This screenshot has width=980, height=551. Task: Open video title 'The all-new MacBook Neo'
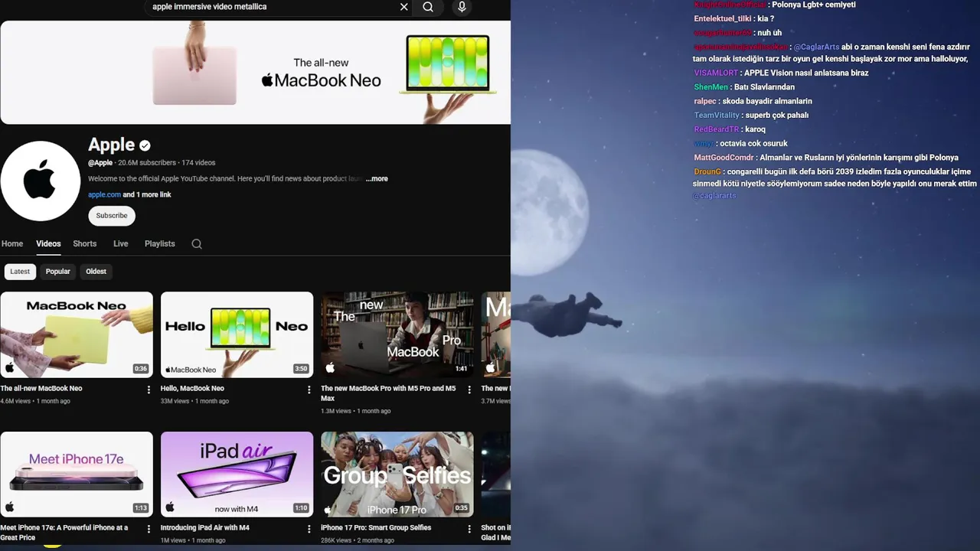coord(41,389)
